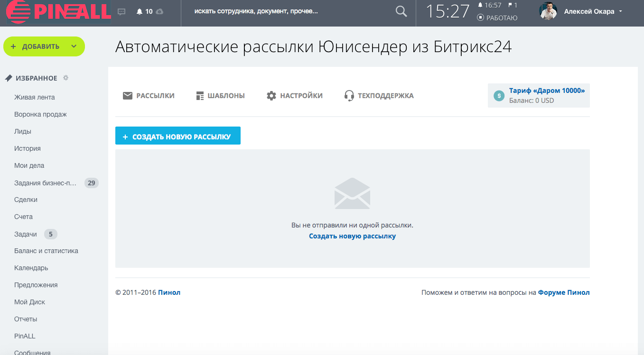Open Живая лента in sidebar

pyautogui.click(x=35, y=97)
